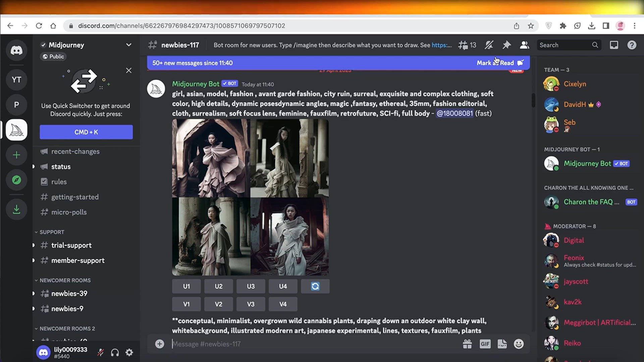Open the getting-started channel

(x=75, y=197)
